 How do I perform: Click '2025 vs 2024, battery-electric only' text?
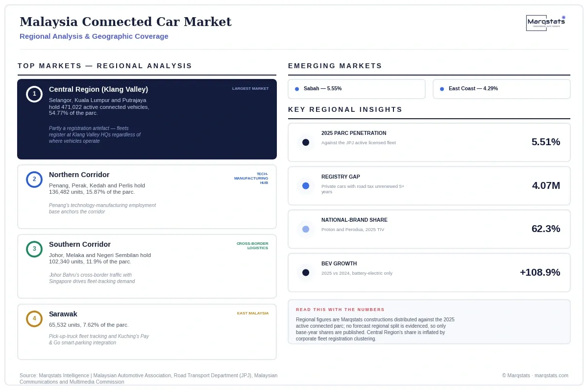[357, 273]
